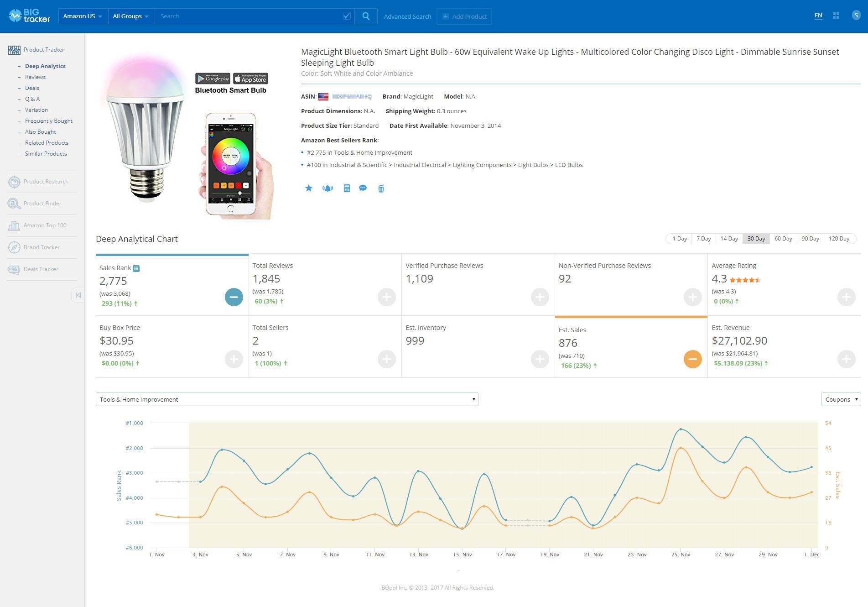Add Total Reviews to chart
868x607 pixels.
pos(387,297)
